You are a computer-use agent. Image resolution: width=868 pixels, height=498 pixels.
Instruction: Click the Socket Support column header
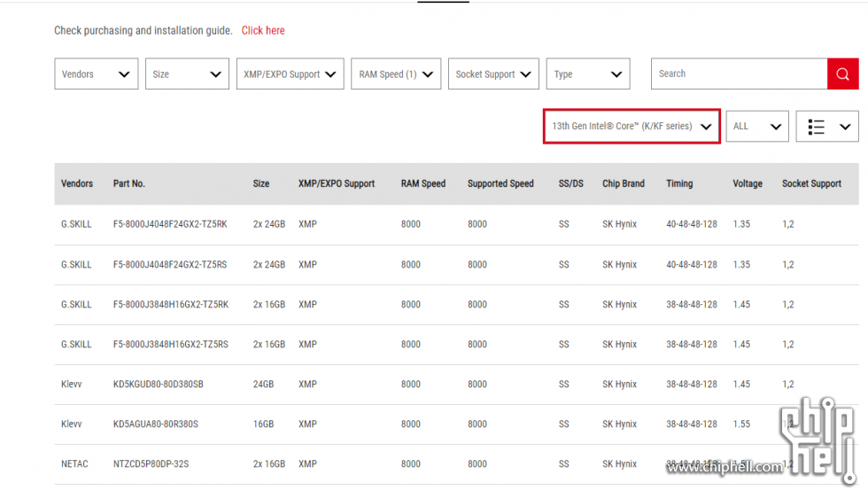pyautogui.click(x=811, y=183)
